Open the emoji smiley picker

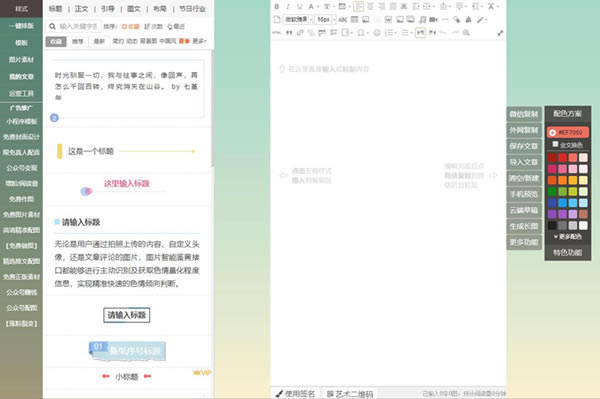pos(377,33)
